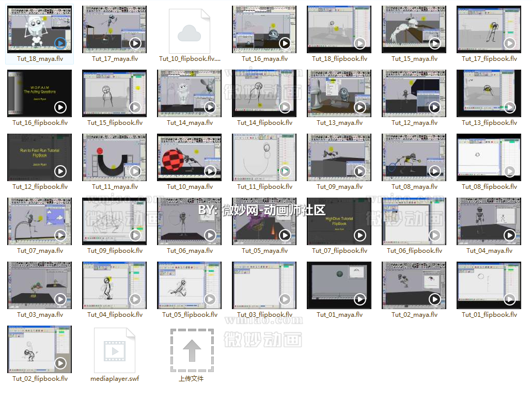
Task: Open Tut_10_maya.flv with the red checkered ball
Action: 190,157
